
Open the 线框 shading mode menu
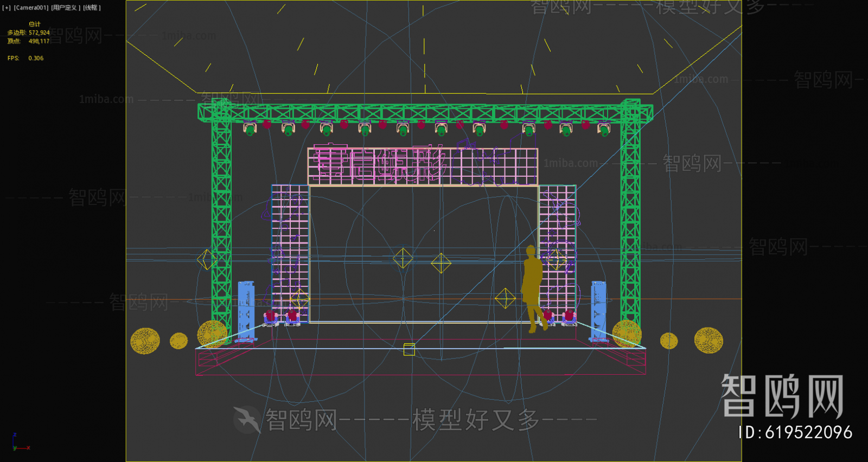(92, 8)
